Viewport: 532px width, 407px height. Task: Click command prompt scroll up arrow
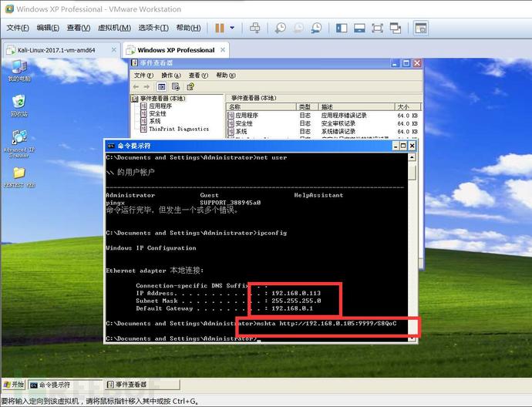[x=412, y=157]
